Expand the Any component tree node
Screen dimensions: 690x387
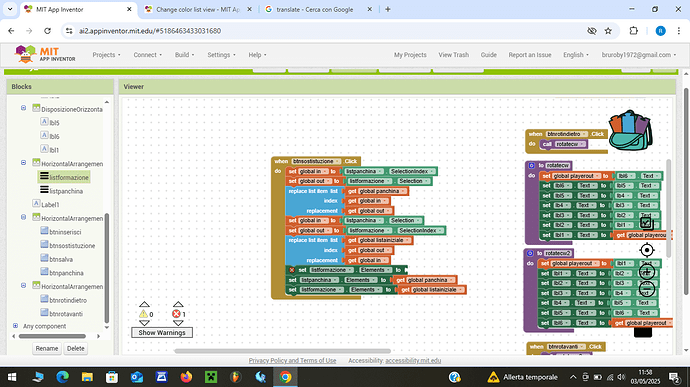coord(15,326)
